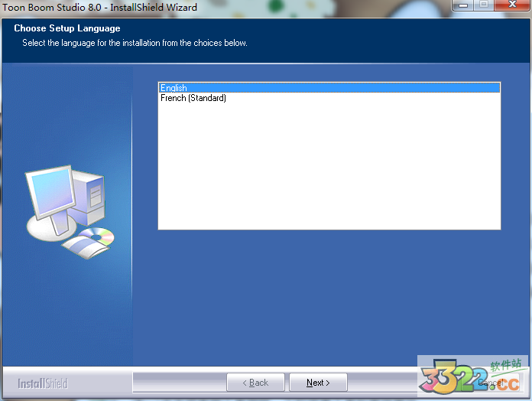Select English in the language list
The height and width of the screenshot is (401, 532).
[x=329, y=87]
